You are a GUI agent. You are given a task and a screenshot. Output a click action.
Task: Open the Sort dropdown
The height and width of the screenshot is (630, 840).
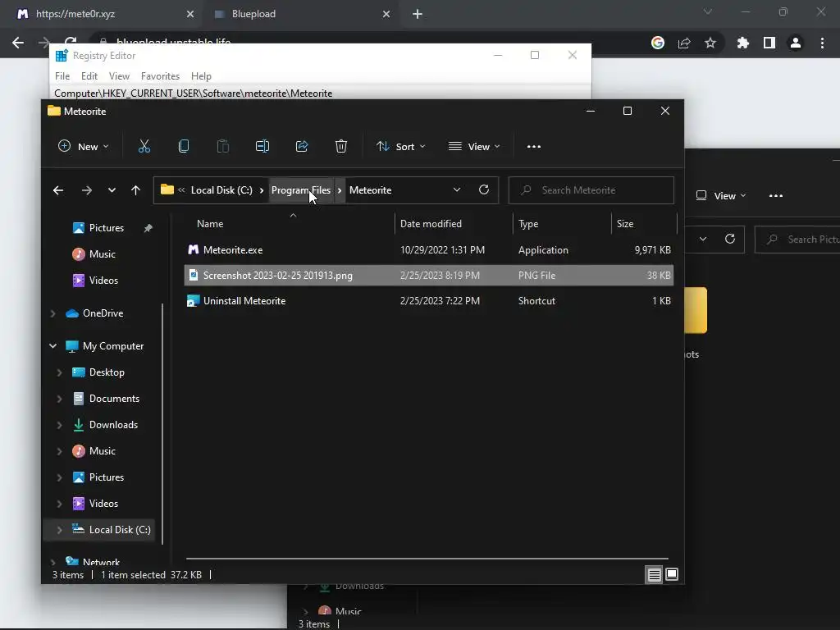click(400, 146)
